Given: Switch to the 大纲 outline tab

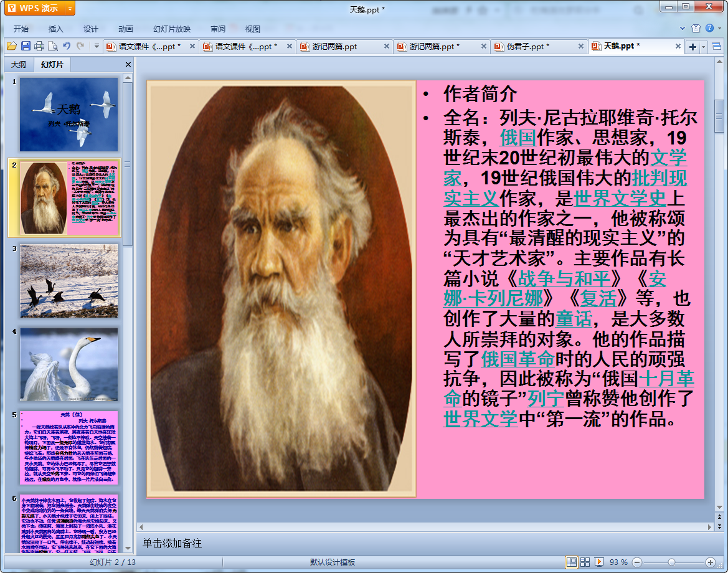Looking at the screenshot, I should click(x=19, y=65).
